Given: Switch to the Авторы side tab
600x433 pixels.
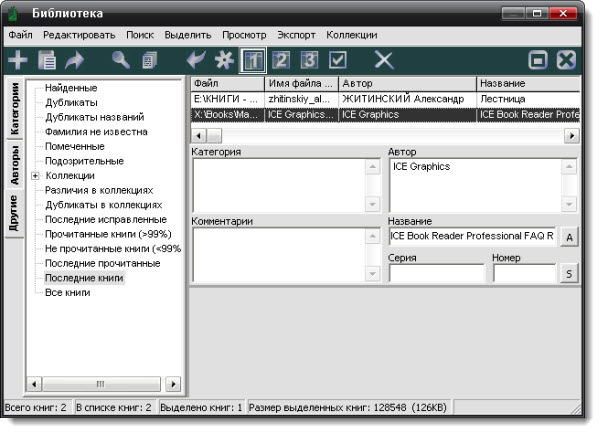Looking at the screenshot, I should click(x=14, y=165).
